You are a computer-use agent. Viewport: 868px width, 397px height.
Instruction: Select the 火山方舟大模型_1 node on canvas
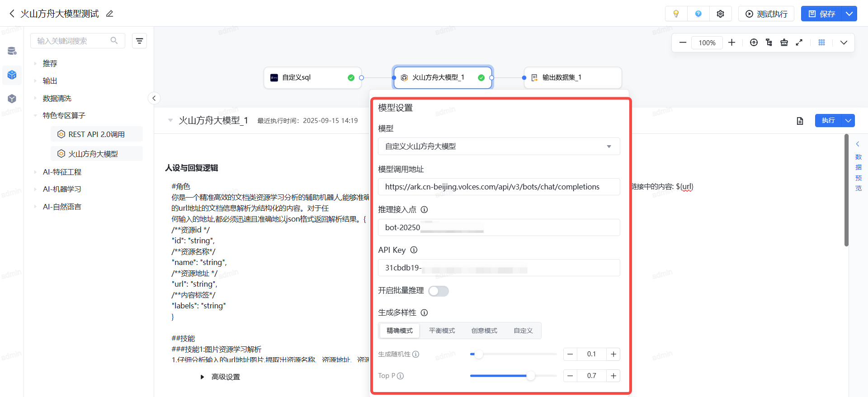point(443,78)
